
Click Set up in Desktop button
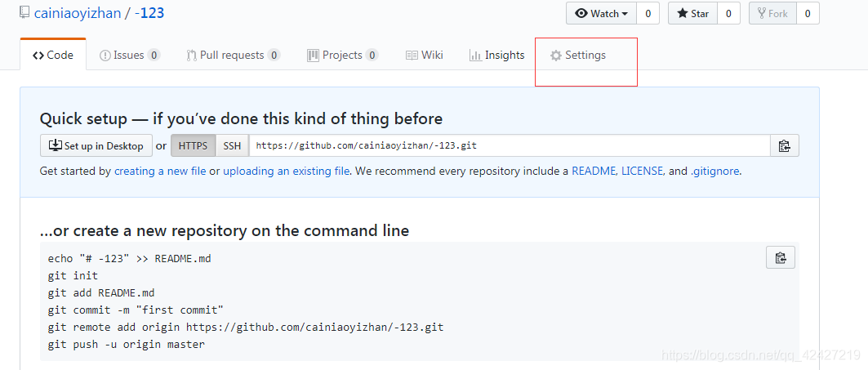(x=96, y=145)
